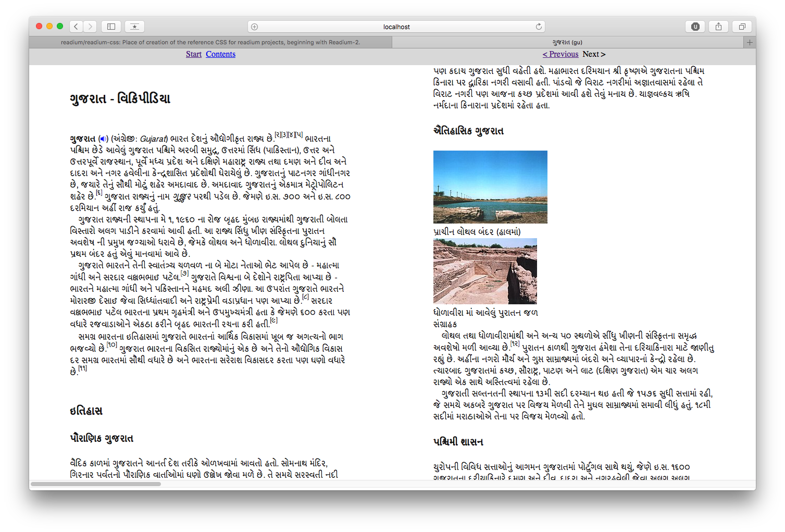785x532 pixels.
Task: Click the blue Lothal port photo
Action: (490, 187)
